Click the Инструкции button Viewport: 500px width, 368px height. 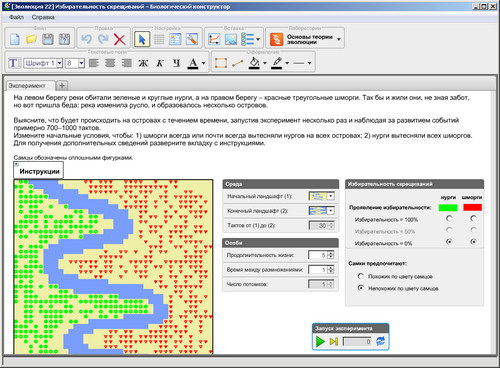point(39,171)
